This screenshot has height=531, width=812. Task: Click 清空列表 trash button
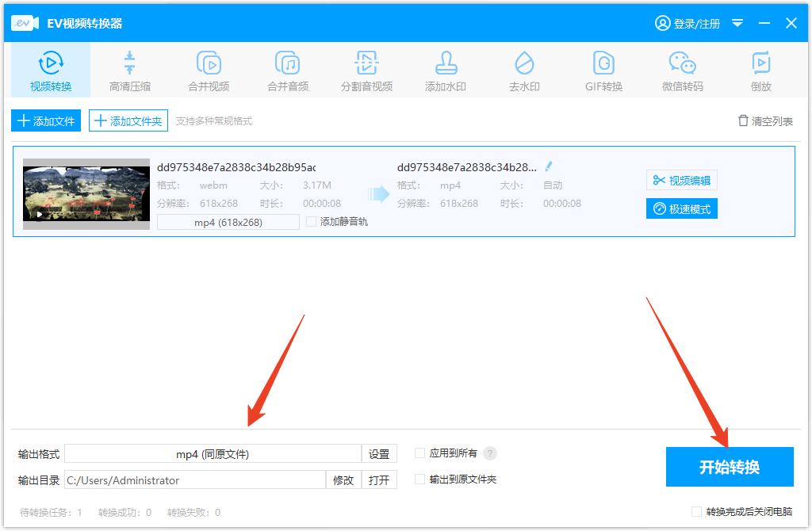pyautogui.click(x=765, y=121)
